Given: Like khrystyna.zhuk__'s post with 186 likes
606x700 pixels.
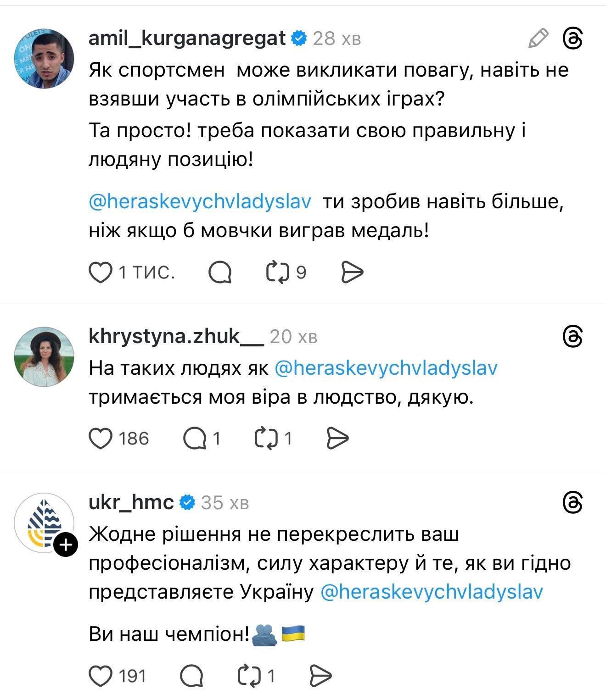Looking at the screenshot, I should (101, 438).
